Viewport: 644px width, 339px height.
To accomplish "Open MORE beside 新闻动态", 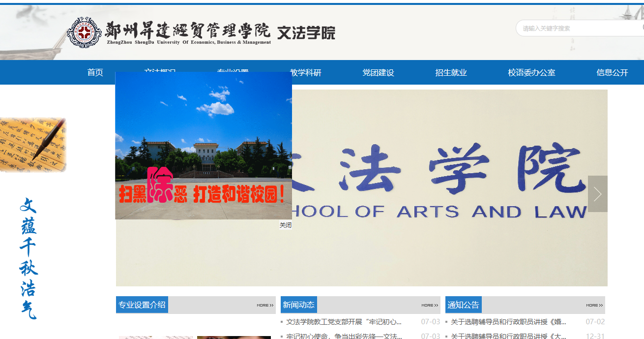I will 429,305.
